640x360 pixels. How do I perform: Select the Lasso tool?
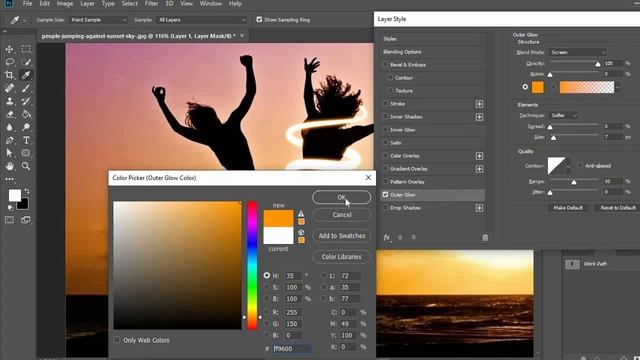click(x=9, y=62)
